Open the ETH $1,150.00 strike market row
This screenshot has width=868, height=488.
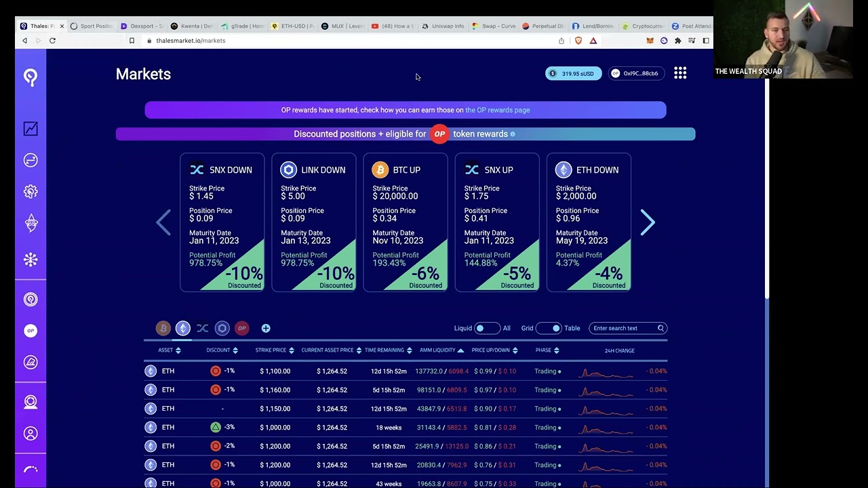pos(406,409)
